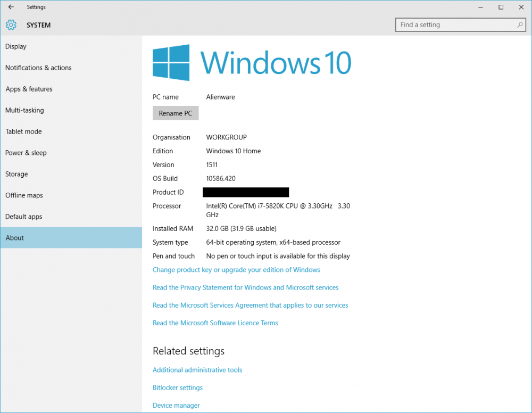Viewport: 532px width, 413px height.
Task: Open the Storage section
Action: point(71,174)
